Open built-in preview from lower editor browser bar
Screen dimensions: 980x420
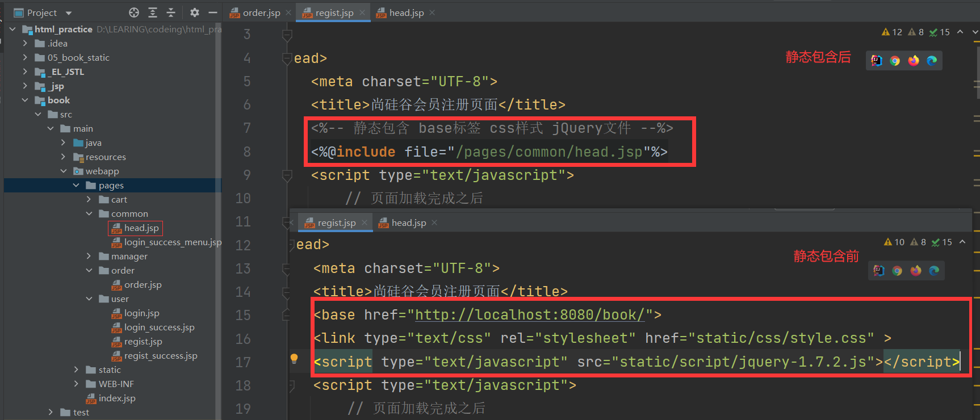tap(879, 271)
